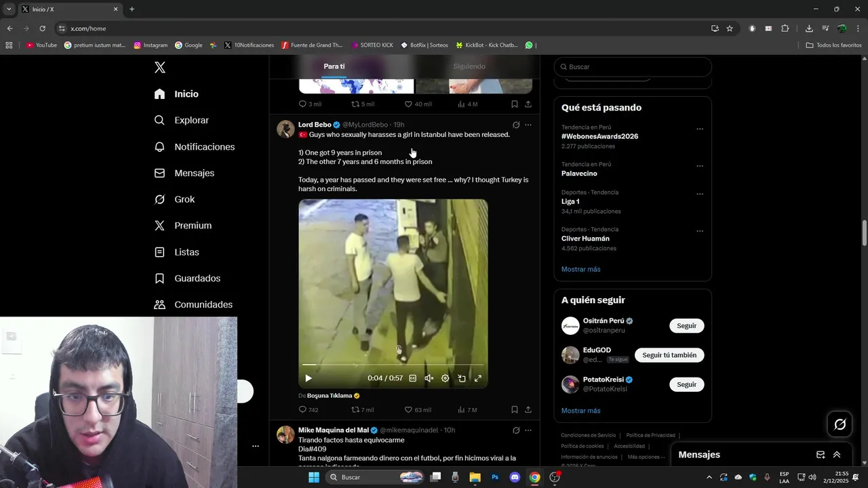Follow Ositrán Perú
Viewport: 868px width, 488px height.
pos(686,326)
